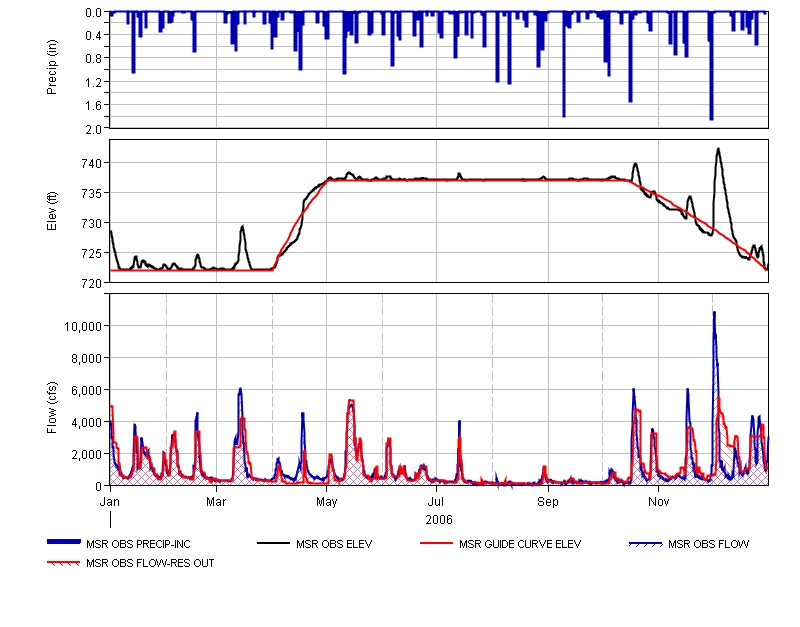Click the black observed elevation legend line
This screenshot has height=627, width=800.
pyautogui.click(x=273, y=544)
